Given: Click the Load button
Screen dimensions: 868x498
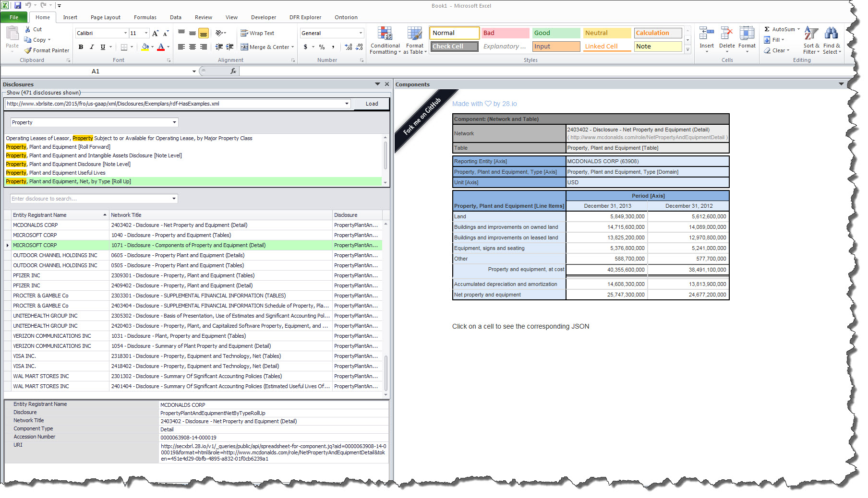Looking at the screenshot, I should coord(372,104).
